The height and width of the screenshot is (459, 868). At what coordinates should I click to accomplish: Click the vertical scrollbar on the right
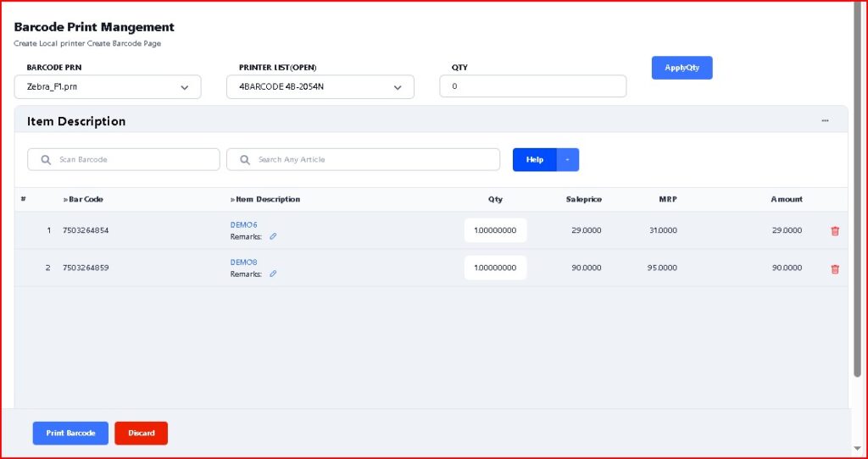[857, 195]
